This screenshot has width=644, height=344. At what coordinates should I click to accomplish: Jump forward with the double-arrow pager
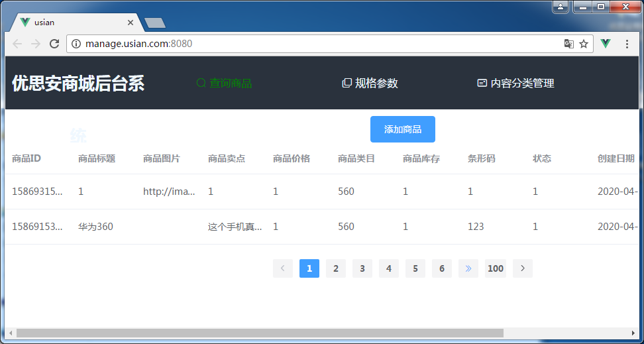[x=468, y=268]
